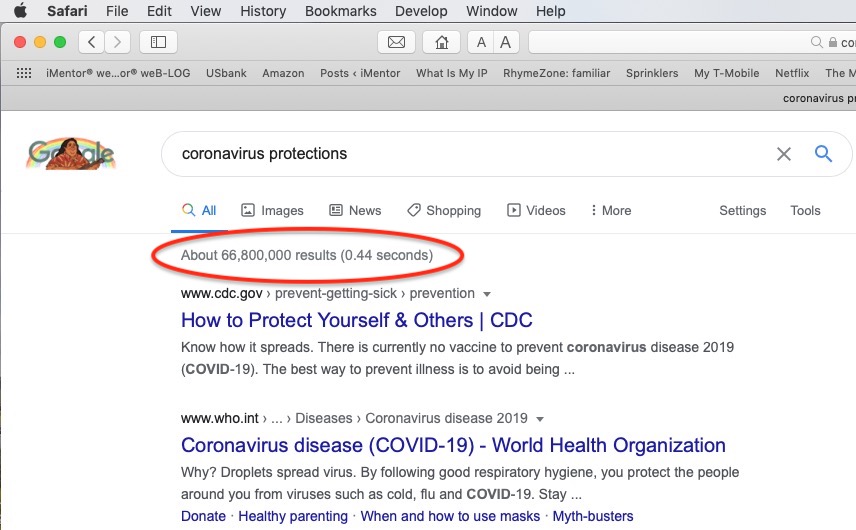
Task: Open the RhymeZone: familiar bookmark
Action: click(x=556, y=73)
